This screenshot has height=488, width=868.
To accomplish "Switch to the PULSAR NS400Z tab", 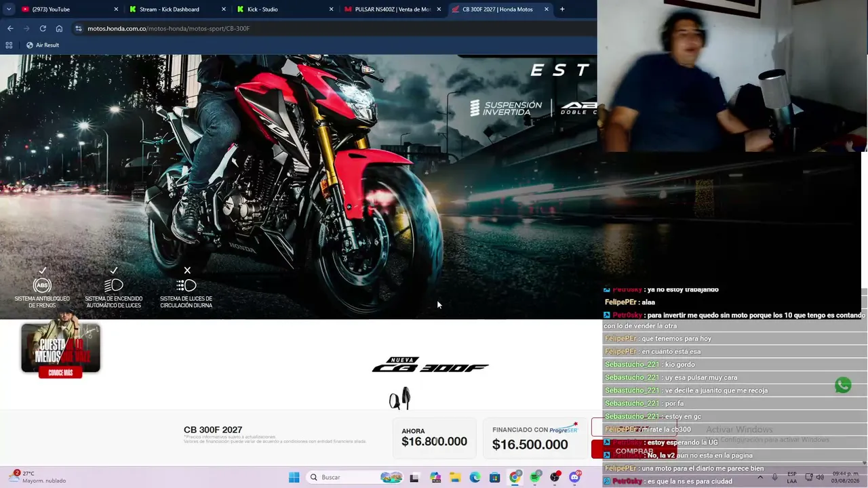I will pyautogui.click(x=393, y=9).
